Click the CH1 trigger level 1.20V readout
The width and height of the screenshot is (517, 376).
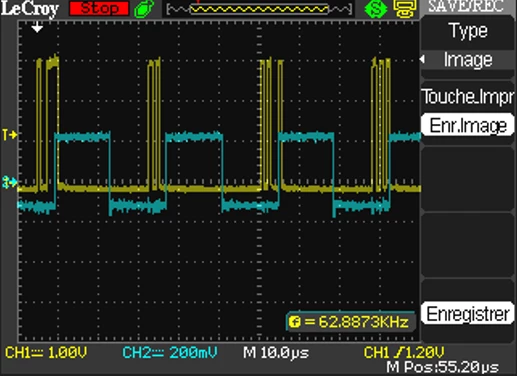(x=404, y=352)
